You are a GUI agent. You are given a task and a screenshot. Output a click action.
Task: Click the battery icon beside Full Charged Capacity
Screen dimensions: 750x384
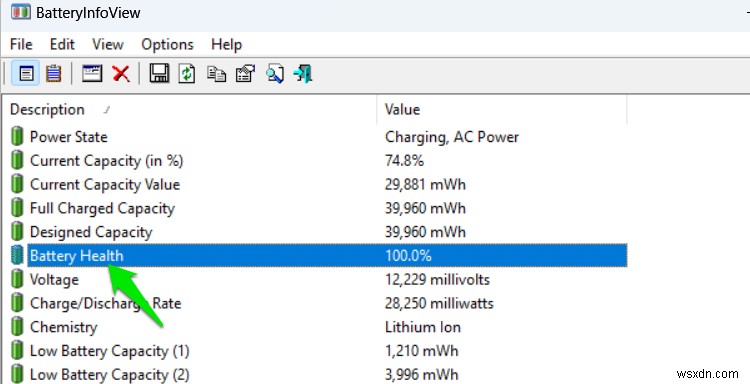coord(17,208)
